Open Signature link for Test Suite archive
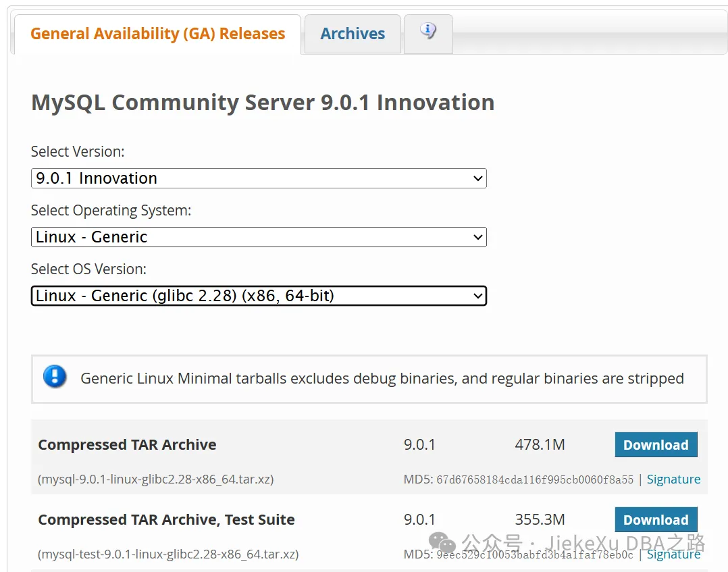 coord(673,554)
